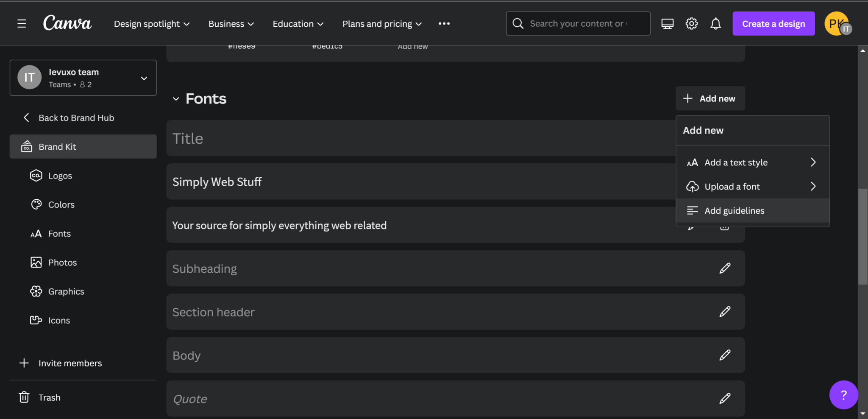The image size is (868, 419).
Task: Open the hamburger main menu
Action: (x=22, y=24)
